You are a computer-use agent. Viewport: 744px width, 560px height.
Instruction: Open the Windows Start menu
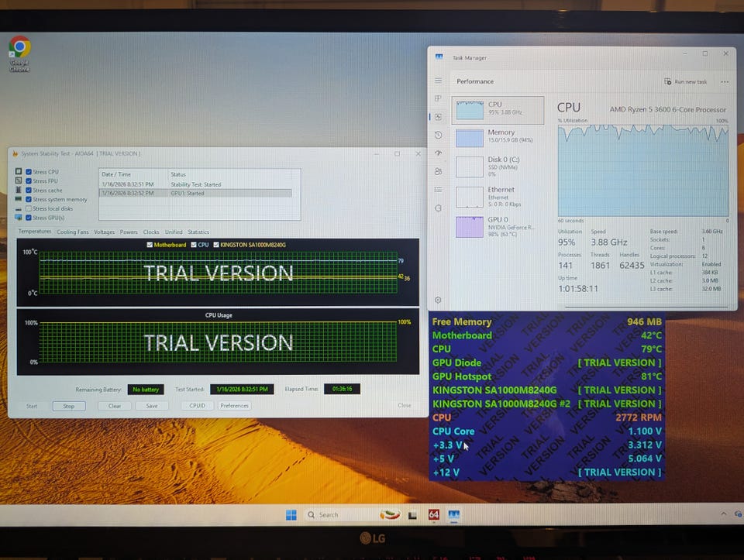point(291,514)
